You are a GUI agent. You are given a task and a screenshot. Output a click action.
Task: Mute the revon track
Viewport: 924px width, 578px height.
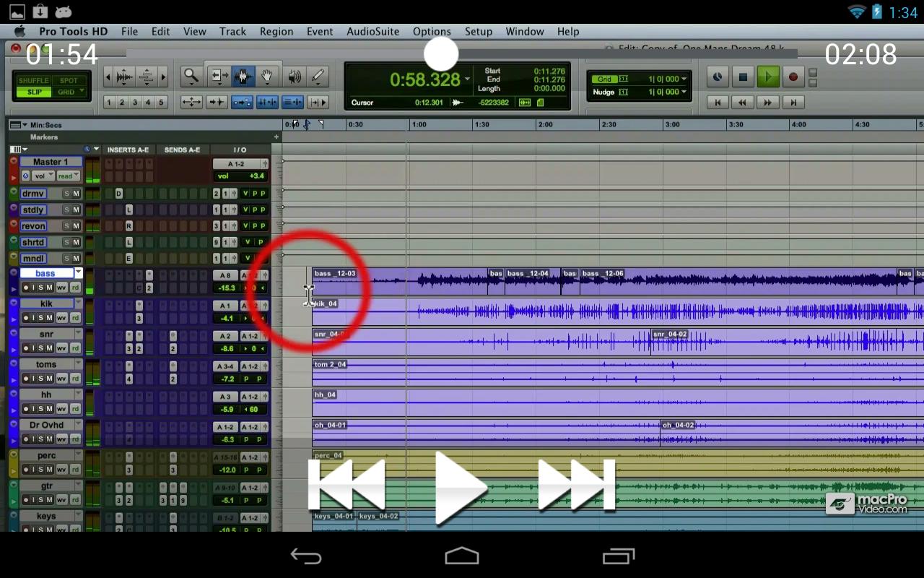click(x=76, y=226)
